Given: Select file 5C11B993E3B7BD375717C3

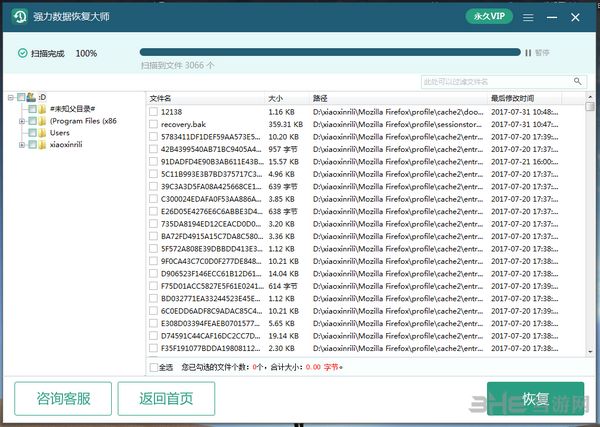Looking at the screenshot, I should pos(212,174).
